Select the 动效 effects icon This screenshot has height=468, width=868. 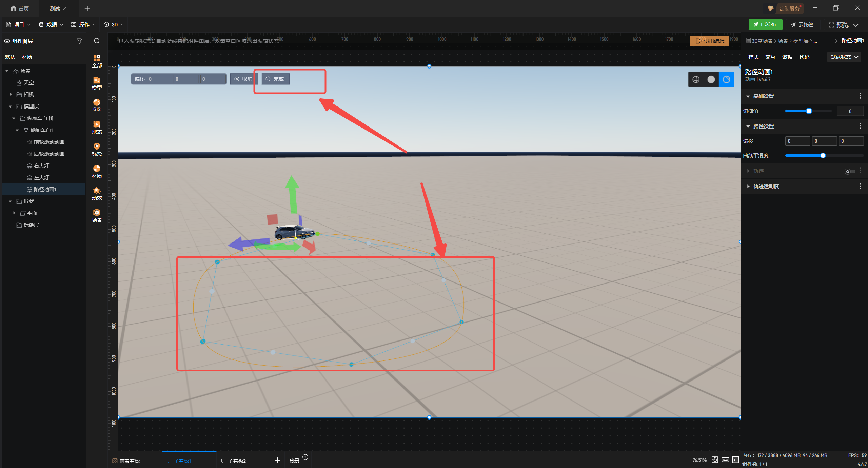pos(97,193)
